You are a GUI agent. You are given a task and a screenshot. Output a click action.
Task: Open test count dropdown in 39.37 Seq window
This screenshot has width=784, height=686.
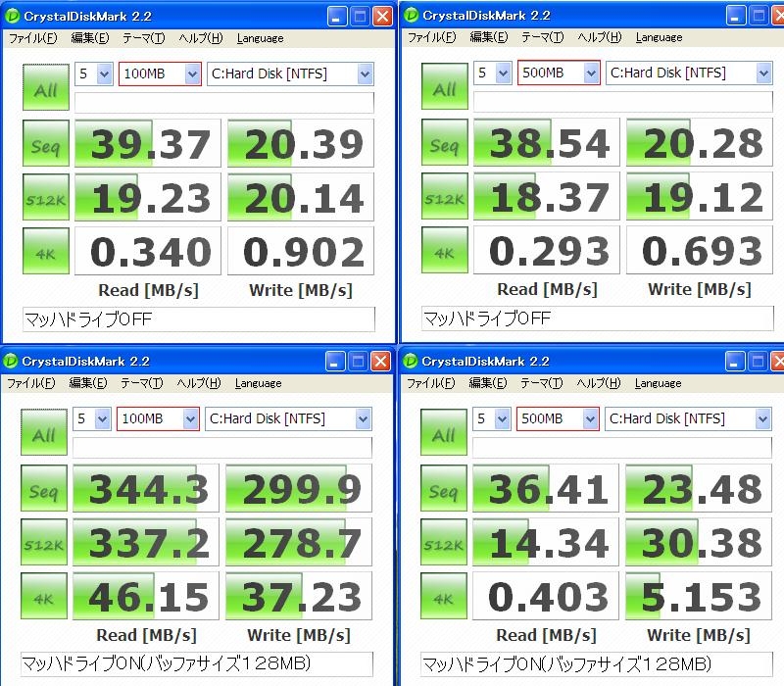(93, 74)
